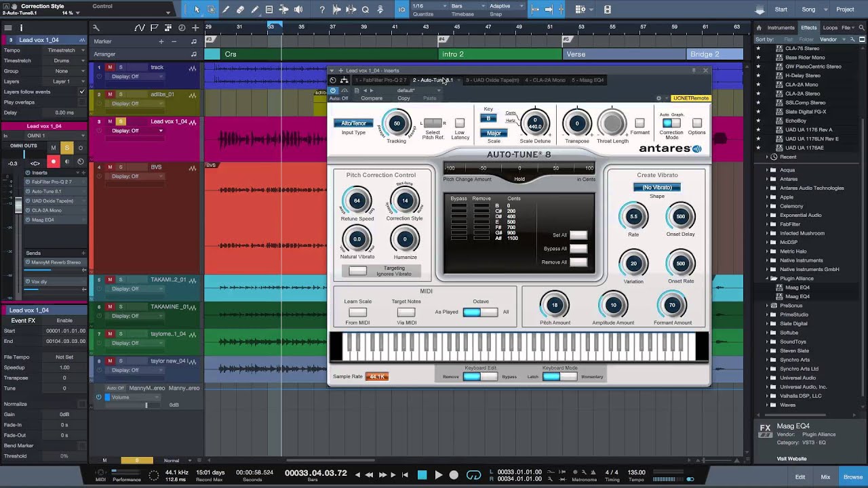This screenshot has width=868, height=488.
Task: Click the preset Copy button
Action: pos(403,98)
